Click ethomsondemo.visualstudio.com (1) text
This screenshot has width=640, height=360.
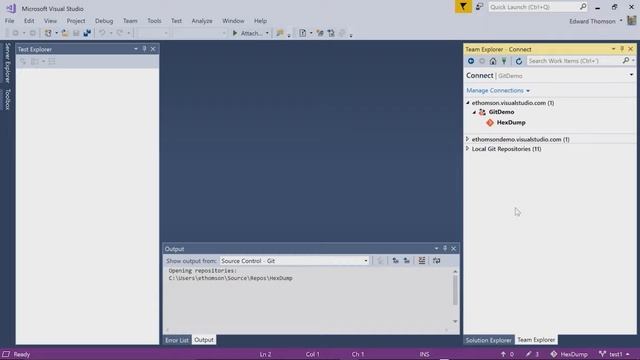pyautogui.click(x=520, y=139)
